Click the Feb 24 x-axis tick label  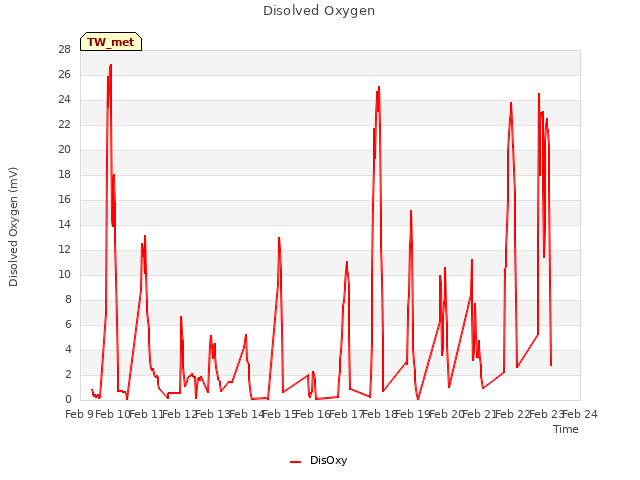click(580, 414)
